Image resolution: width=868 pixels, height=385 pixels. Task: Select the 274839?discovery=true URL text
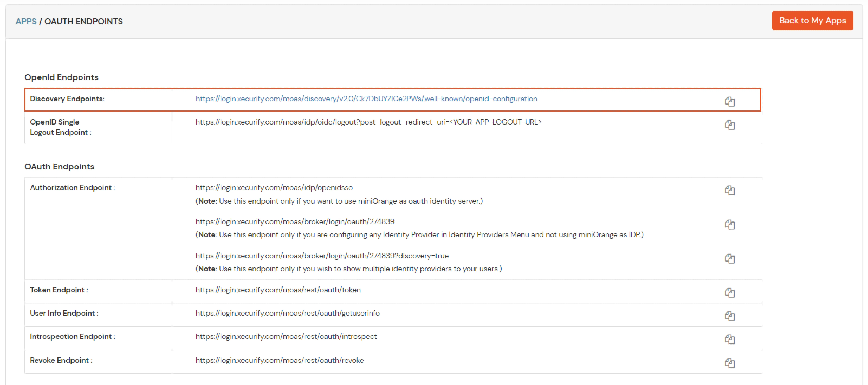tap(322, 256)
